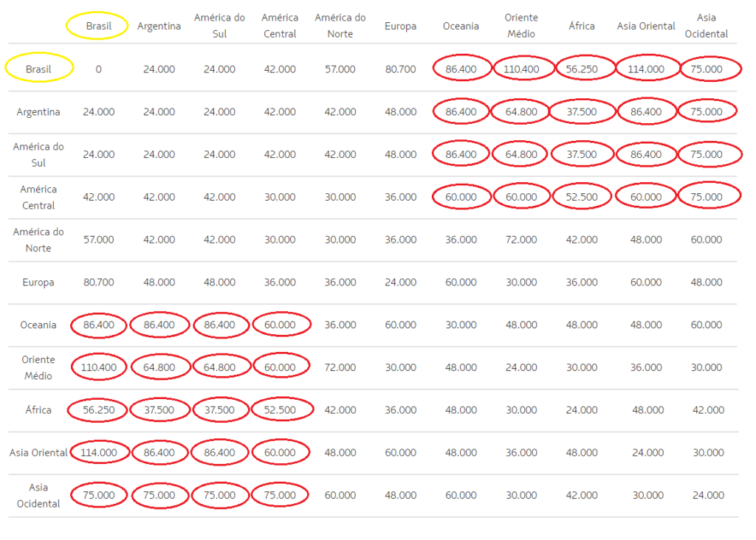The height and width of the screenshot is (540, 756).
Task: Select circled 110.400 in the Brasil row
Action: pos(522,69)
